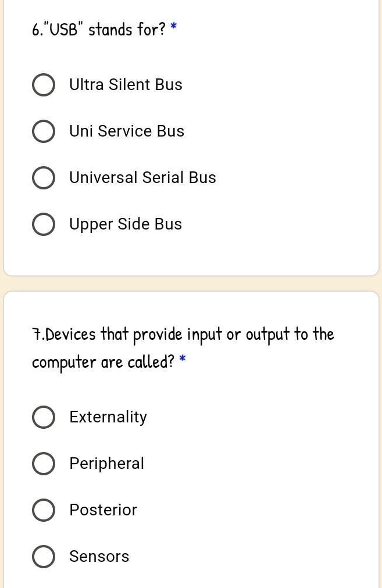Image resolution: width=382 pixels, height=588 pixels.
Task: Click the 'Sensors' answer label
Action: (x=99, y=557)
